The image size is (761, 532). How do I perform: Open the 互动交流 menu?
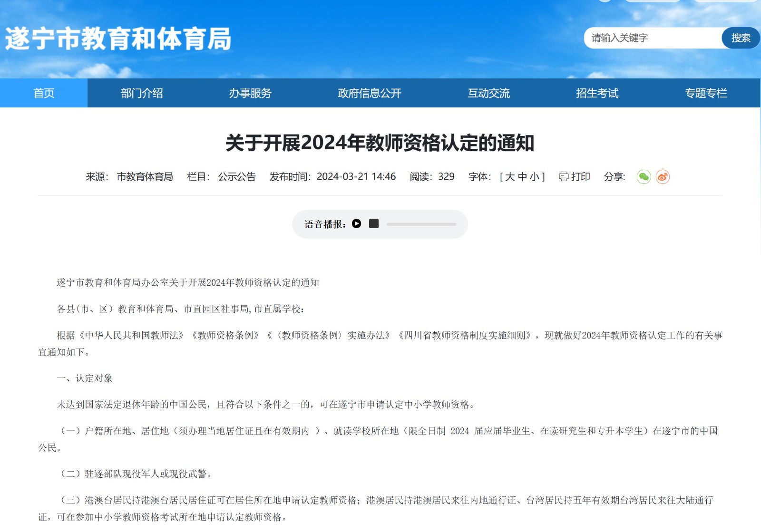coord(488,93)
